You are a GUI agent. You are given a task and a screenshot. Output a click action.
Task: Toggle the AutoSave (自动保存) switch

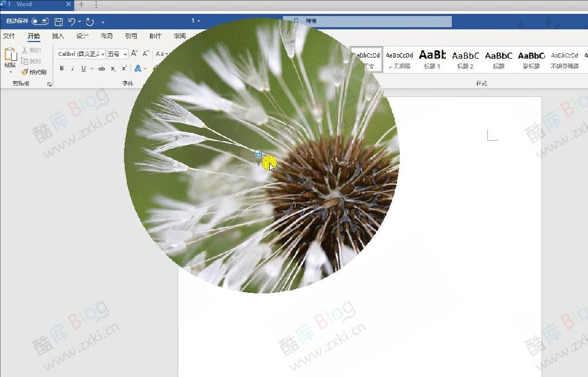click(40, 22)
